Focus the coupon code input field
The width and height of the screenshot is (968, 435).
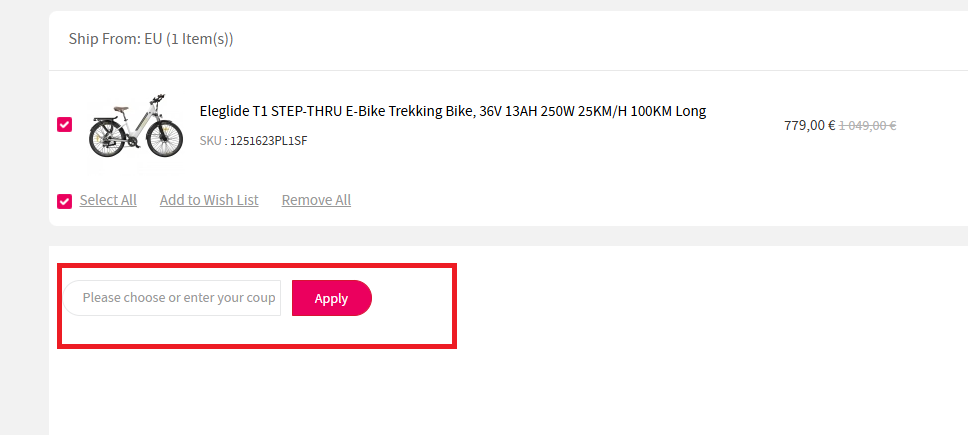[174, 298]
